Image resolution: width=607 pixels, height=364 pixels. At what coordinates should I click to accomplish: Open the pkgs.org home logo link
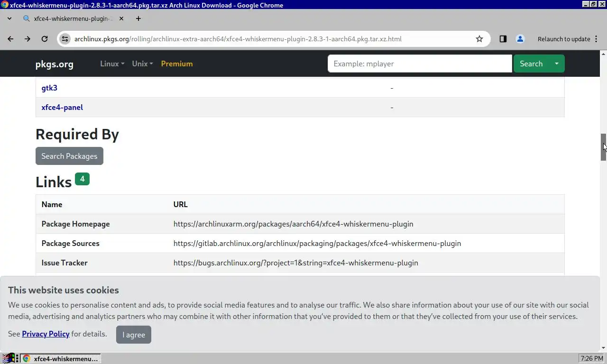click(x=55, y=64)
